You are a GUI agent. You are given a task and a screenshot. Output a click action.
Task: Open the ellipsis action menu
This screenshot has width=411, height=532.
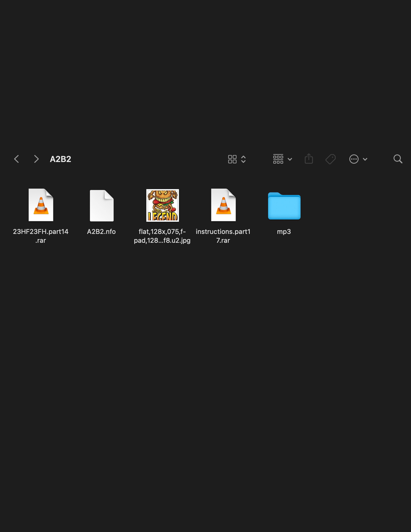(354, 159)
